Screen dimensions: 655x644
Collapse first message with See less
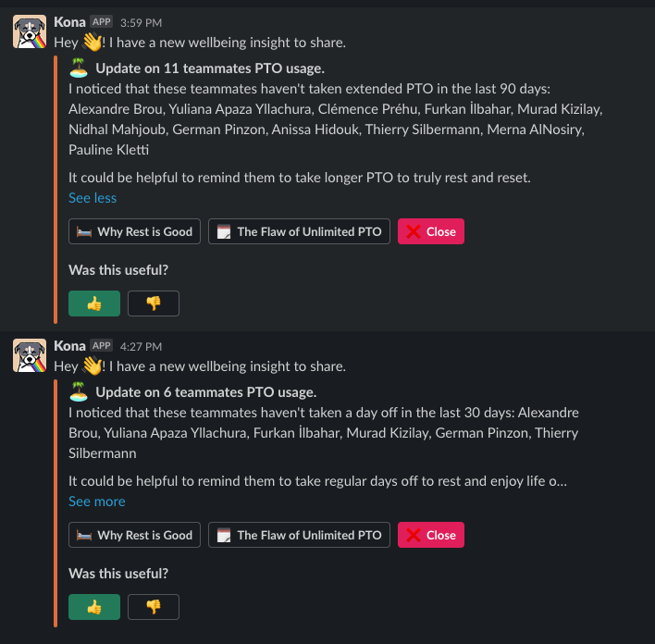(93, 198)
